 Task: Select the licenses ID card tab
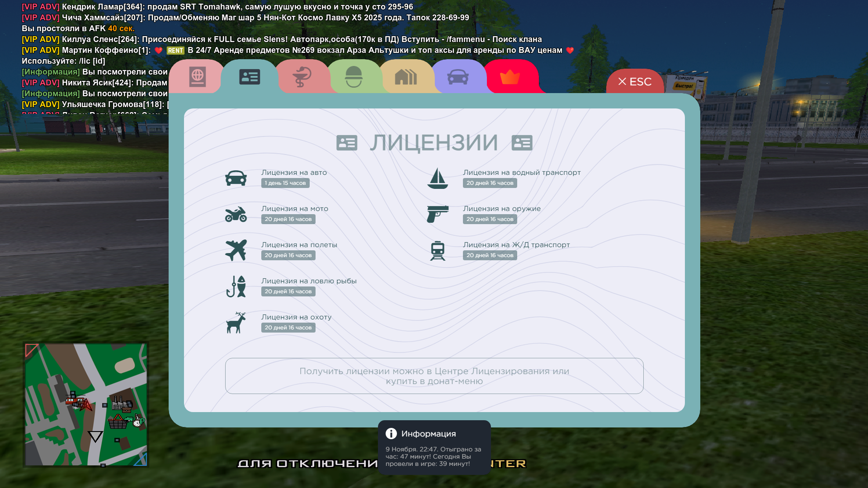(x=250, y=77)
